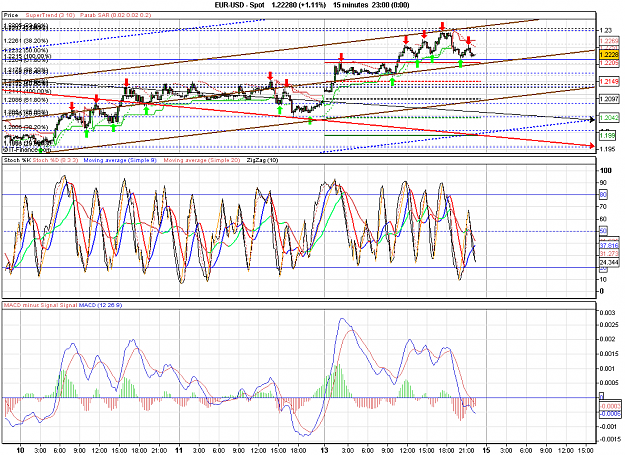The image size is (625, 455).
Task: Click the 1.195 price axis label
Action: [607, 149]
